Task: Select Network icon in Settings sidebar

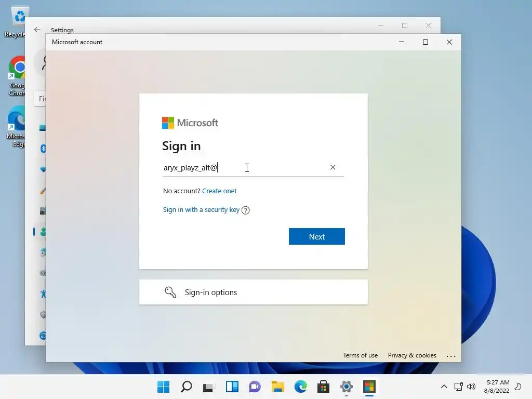Action: (43, 169)
